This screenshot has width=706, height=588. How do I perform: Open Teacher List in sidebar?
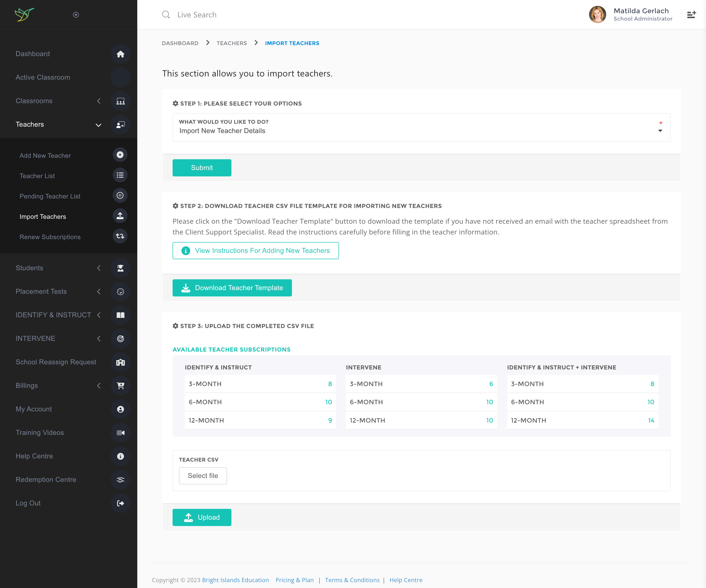(x=37, y=176)
